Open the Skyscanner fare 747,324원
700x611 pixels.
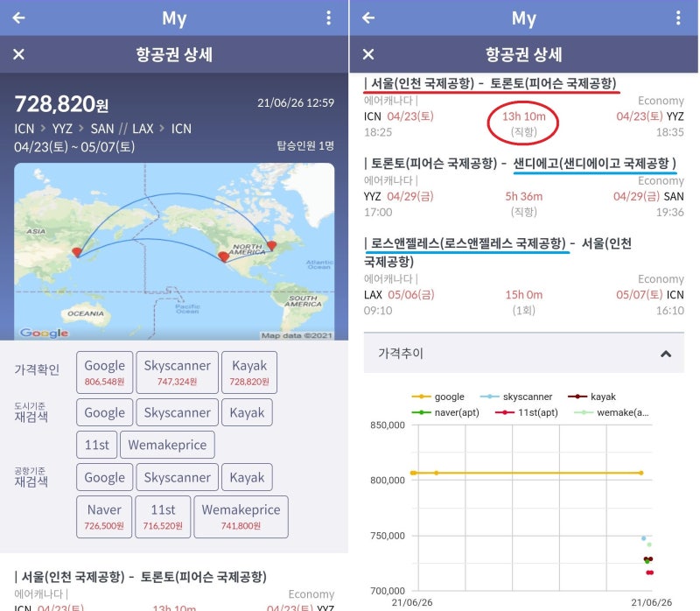[178, 371]
